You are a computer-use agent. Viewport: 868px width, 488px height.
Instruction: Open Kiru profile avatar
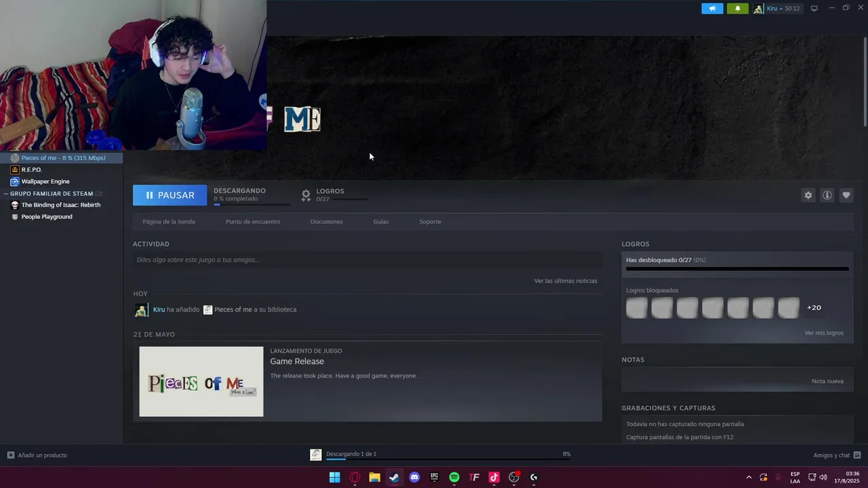pos(758,8)
